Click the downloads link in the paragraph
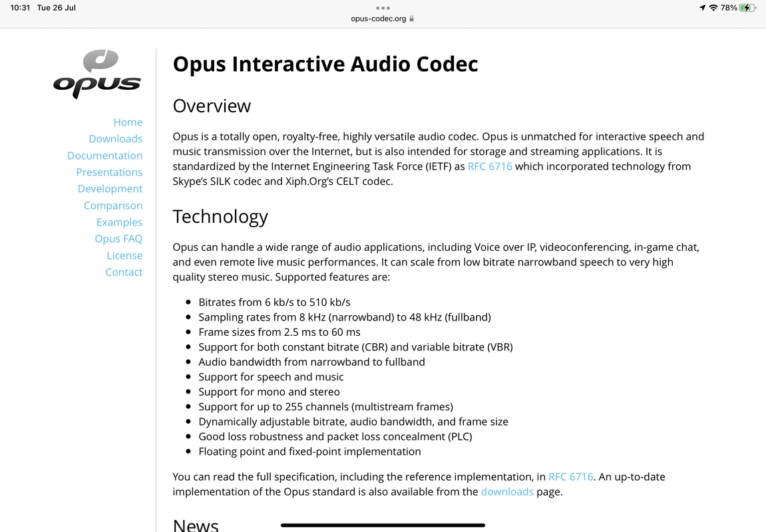766x532 pixels. [x=507, y=491]
